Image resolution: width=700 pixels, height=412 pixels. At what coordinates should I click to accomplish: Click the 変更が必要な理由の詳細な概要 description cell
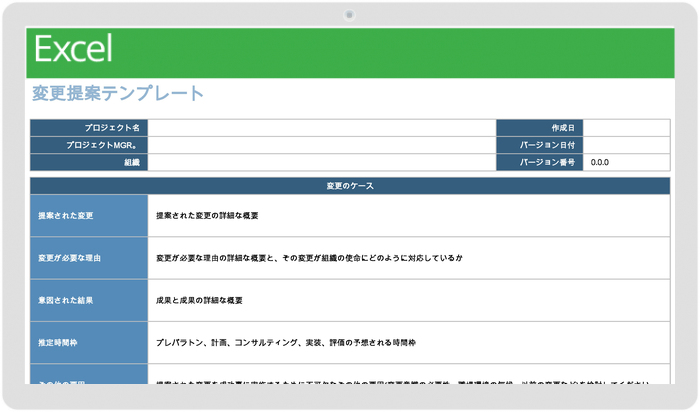click(x=409, y=258)
